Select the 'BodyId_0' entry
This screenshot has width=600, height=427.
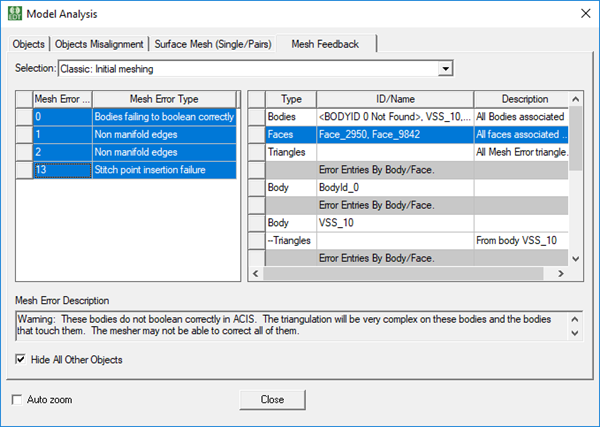(395, 187)
